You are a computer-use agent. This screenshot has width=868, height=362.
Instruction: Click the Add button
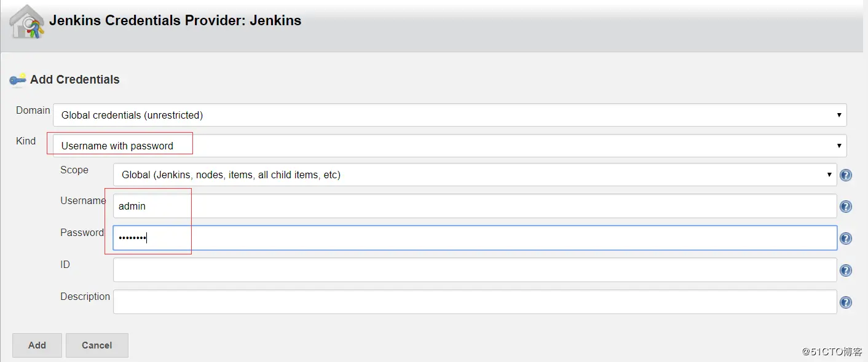tap(37, 345)
